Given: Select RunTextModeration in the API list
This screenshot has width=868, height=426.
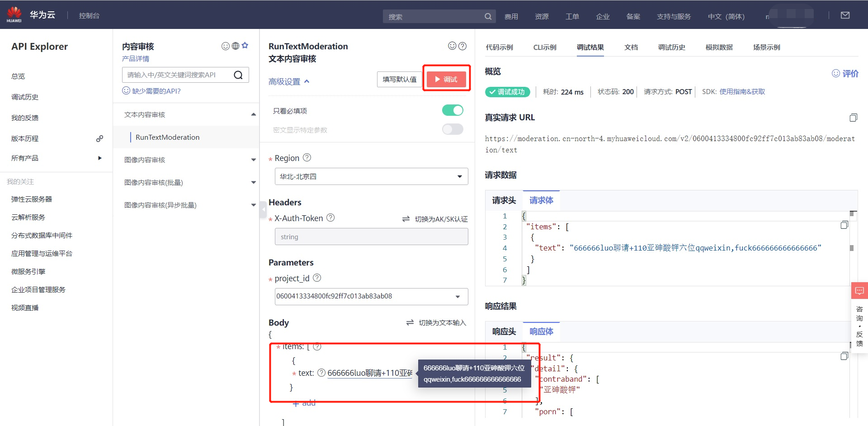Looking at the screenshot, I should [x=167, y=137].
